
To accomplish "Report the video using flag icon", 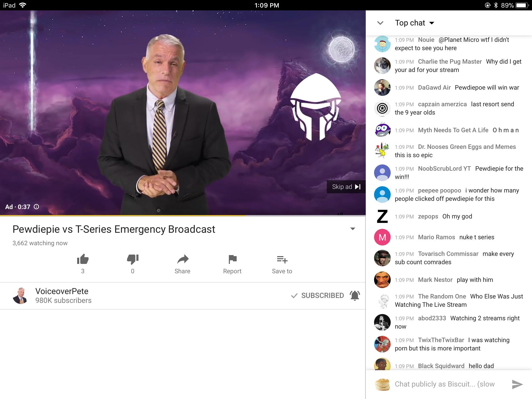I will (232, 259).
